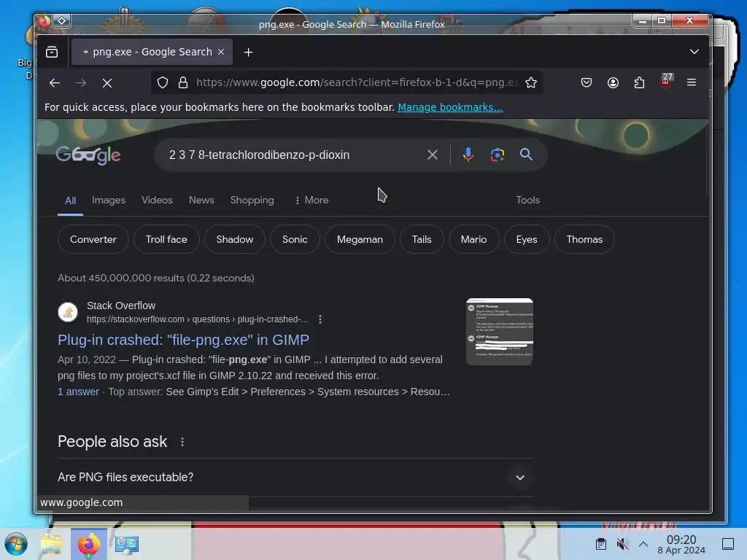This screenshot has height=560, width=747.
Task: Bookmark this page with star icon
Action: point(531,82)
